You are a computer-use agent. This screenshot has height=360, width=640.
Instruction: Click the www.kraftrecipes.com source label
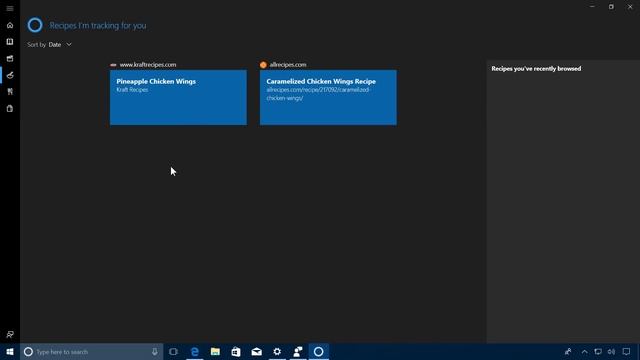[x=148, y=64]
